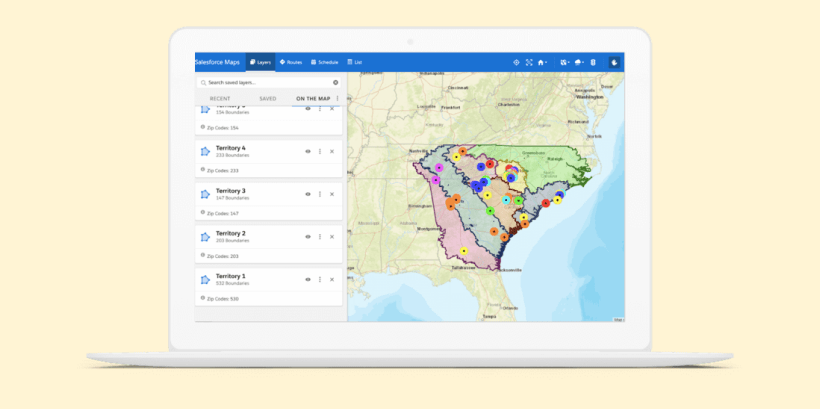Switch to the Routes tab
This screenshot has height=409, width=820.
(291, 62)
